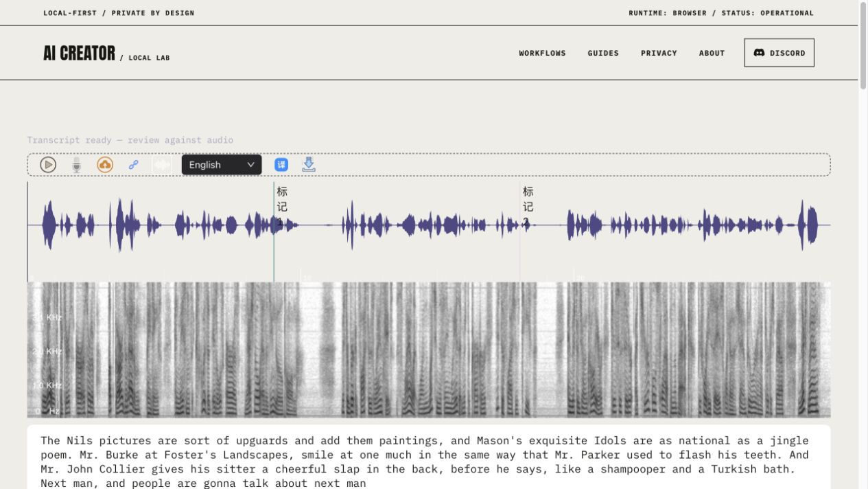The width and height of the screenshot is (868, 489).
Task: Go to the Privacy page
Action: [x=659, y=53]
